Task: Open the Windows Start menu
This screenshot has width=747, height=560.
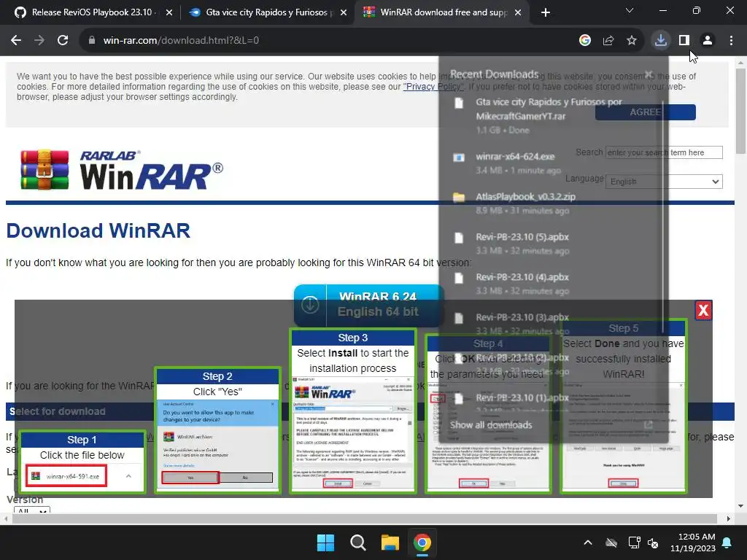Action: click(x=326, y=542)
